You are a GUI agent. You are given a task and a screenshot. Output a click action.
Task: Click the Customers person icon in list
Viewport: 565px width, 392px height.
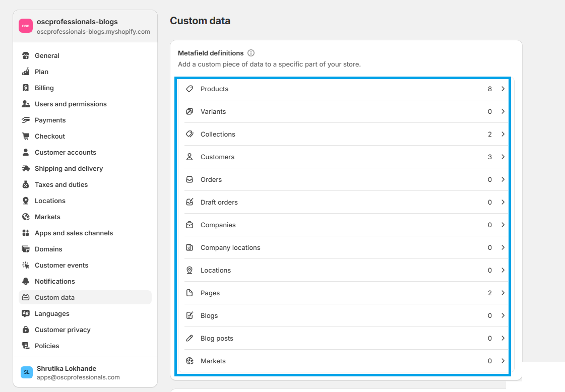tap(190, 157)
